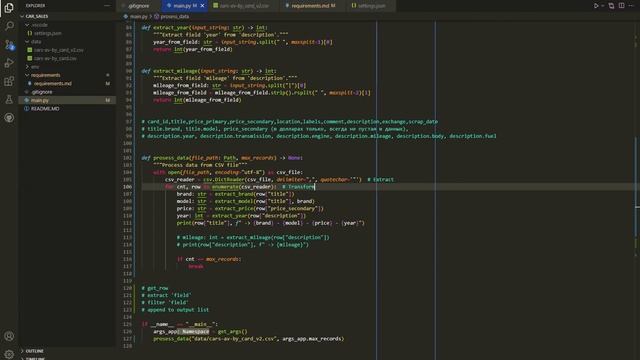Open the Explorer view in the activity bar
640x360 pixels.
coord(9,8)
